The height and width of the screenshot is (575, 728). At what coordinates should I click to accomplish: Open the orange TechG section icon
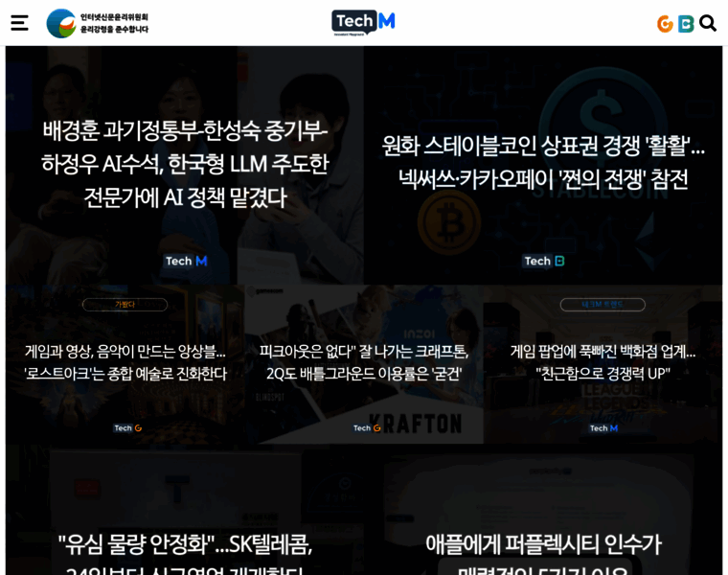tap(665, 24)
